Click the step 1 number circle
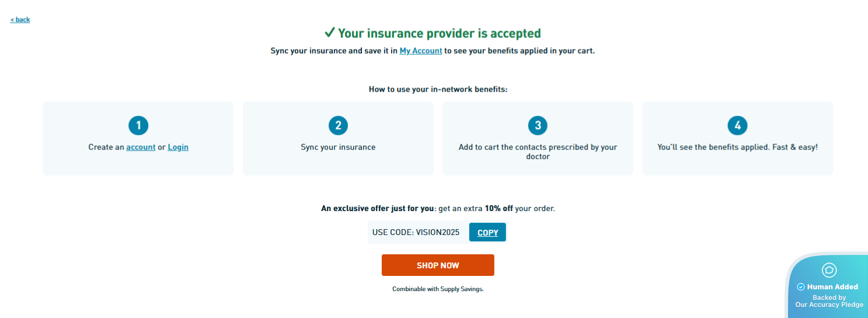The image size is (868, 318). 138,125
